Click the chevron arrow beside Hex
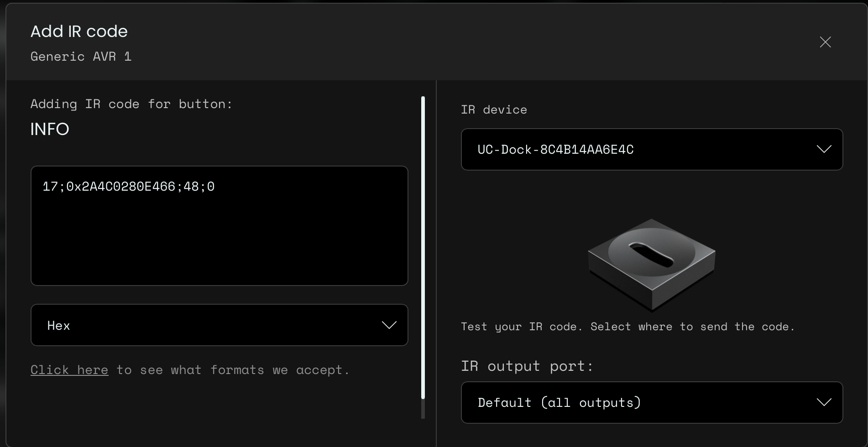The image size is (868, 447). point(389,325)
